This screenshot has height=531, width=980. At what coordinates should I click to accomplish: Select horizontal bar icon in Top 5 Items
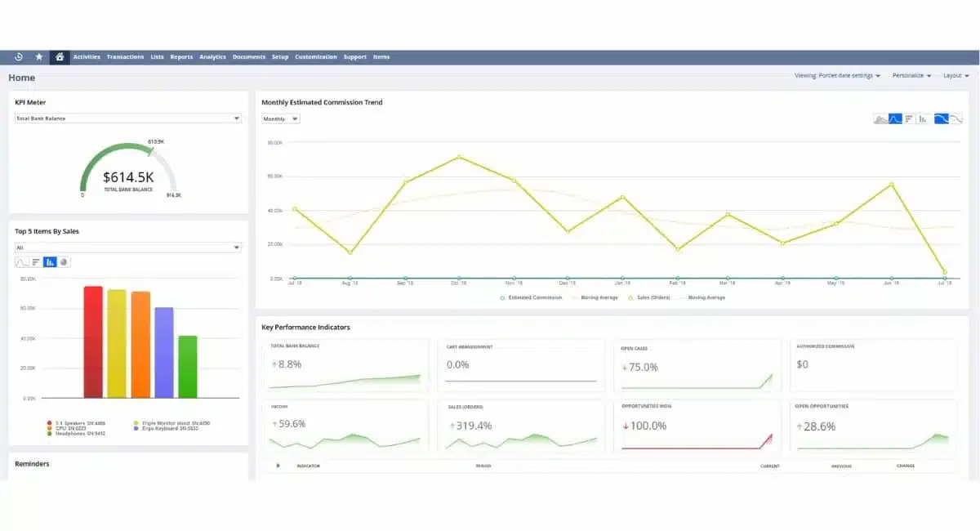tap(36, 262)
